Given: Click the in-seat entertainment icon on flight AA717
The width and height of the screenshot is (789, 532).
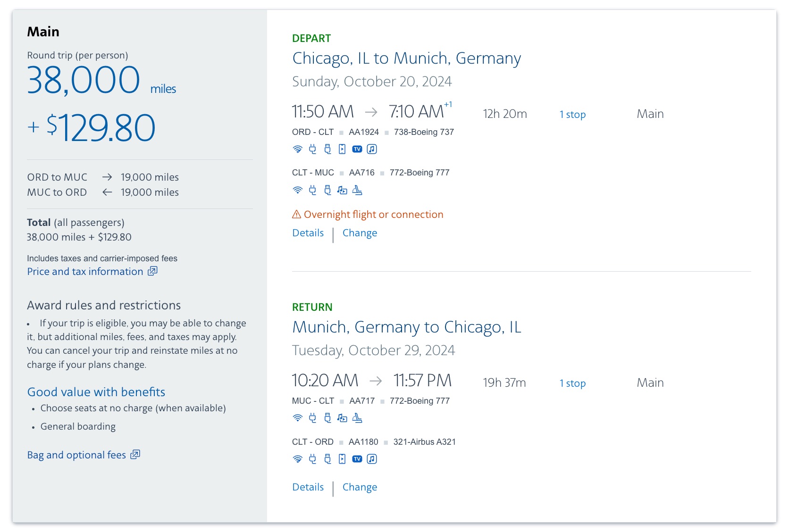Looking at the screenshot, I should (x=342, y=418).
